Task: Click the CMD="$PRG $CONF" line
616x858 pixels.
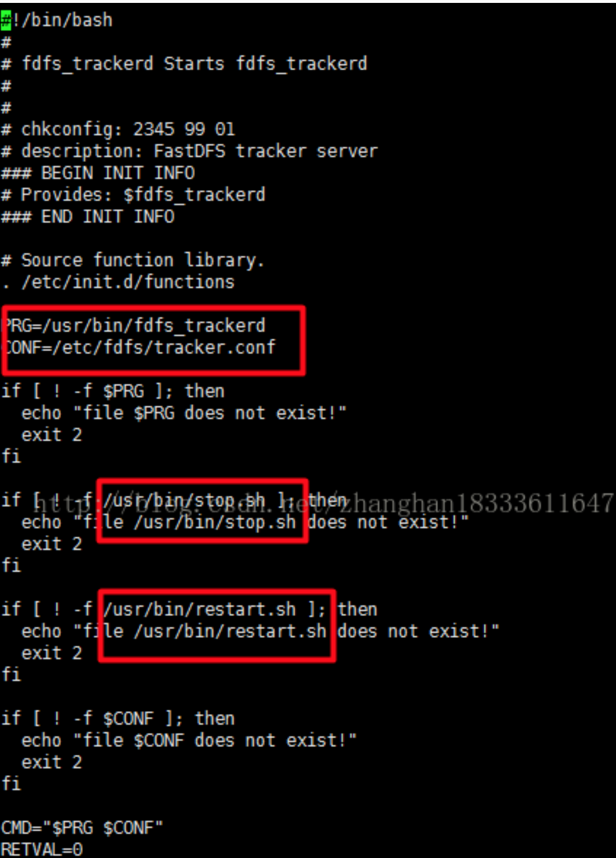Action: click(82, 828)
